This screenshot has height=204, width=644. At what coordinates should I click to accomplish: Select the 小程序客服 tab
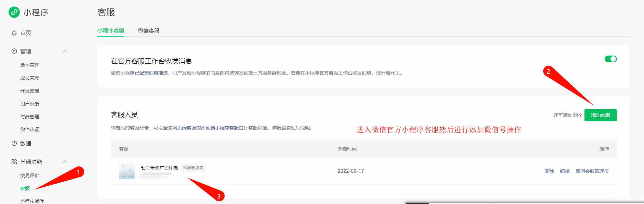coord(111,31)
